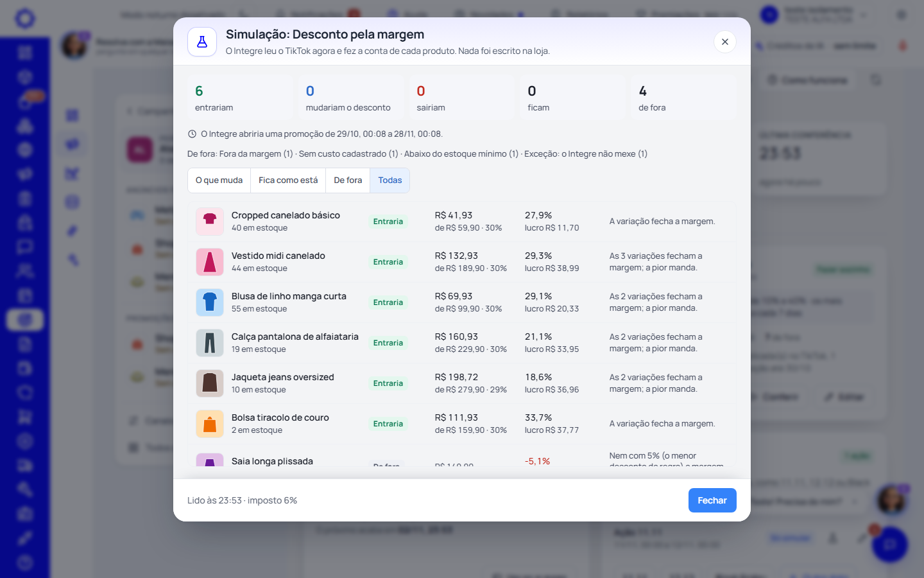Click the Cropped canelado básico product thumbnail
Viewport: 924px width, 578px height.
tap(210, 222)
